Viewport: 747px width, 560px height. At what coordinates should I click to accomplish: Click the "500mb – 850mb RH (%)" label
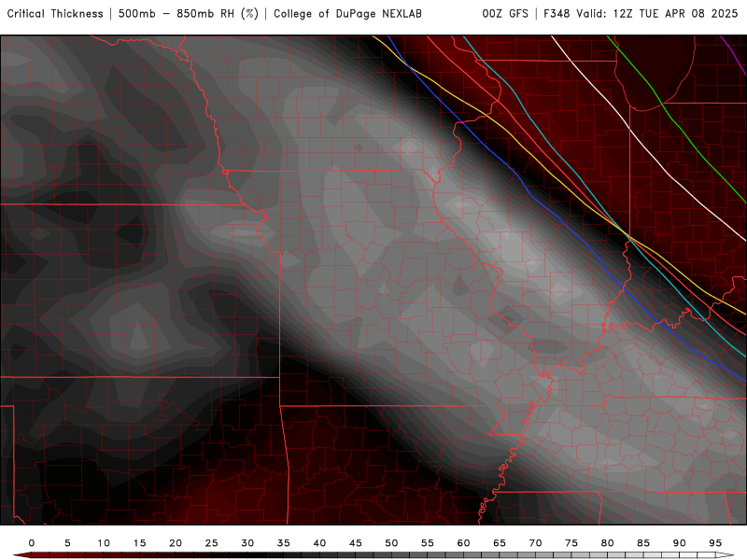(x=189, y=14)
